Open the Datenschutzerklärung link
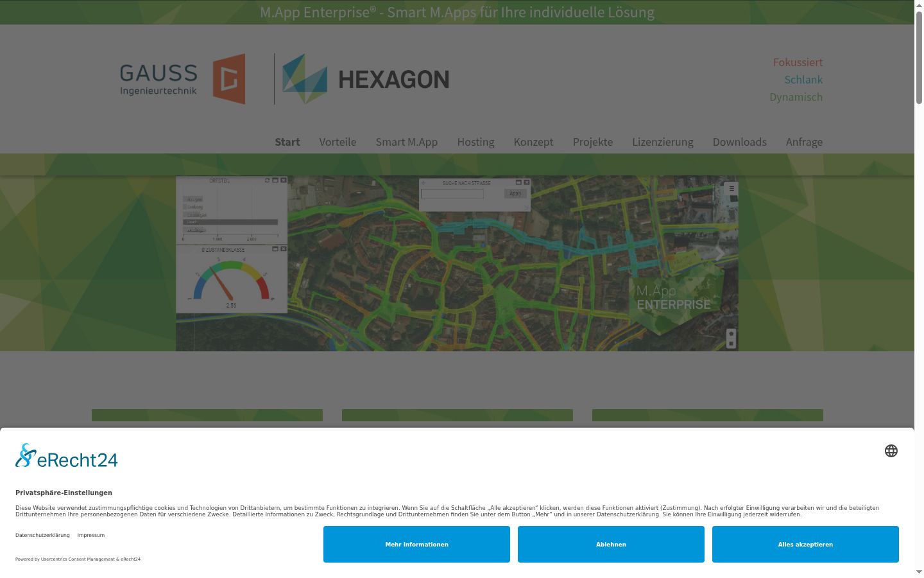This screenshot has width=924, height=578. pyautogui.click(x=42, y=535)
